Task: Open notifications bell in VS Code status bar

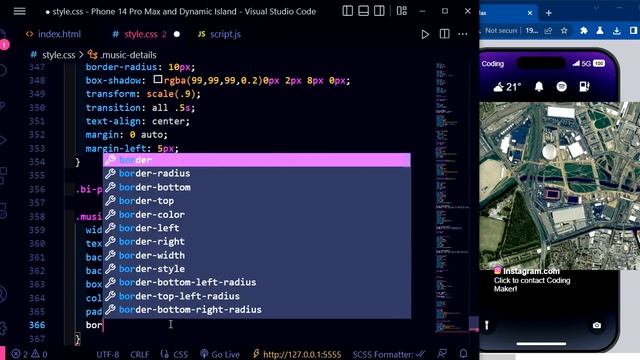Action: tap(463, 353)
